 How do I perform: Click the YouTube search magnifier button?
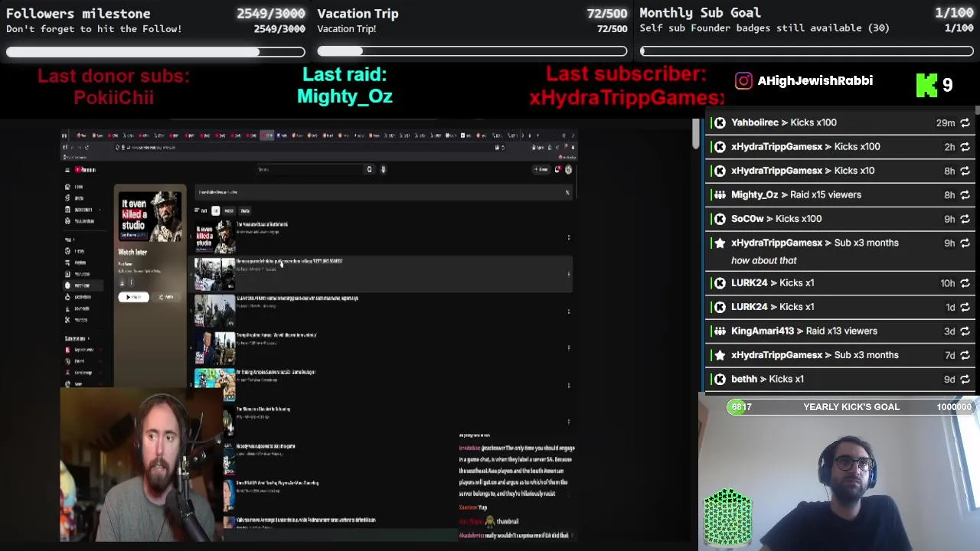pyautogui.click(x=369, y=169)
